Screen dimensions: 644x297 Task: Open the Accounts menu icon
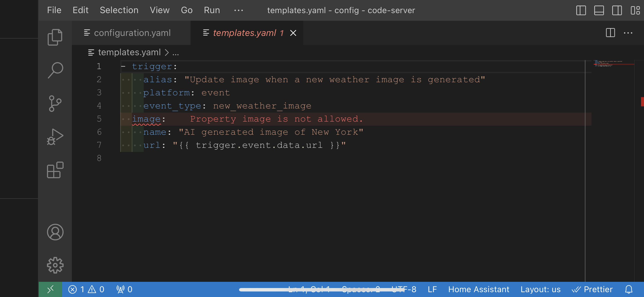pos(55,232)
